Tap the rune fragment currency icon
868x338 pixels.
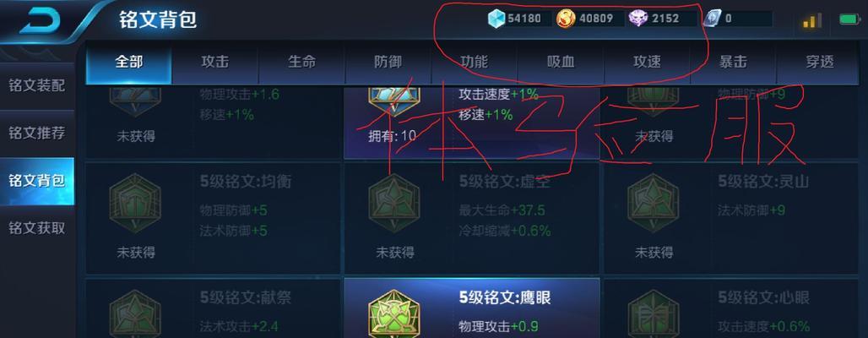tap(712, 19)
